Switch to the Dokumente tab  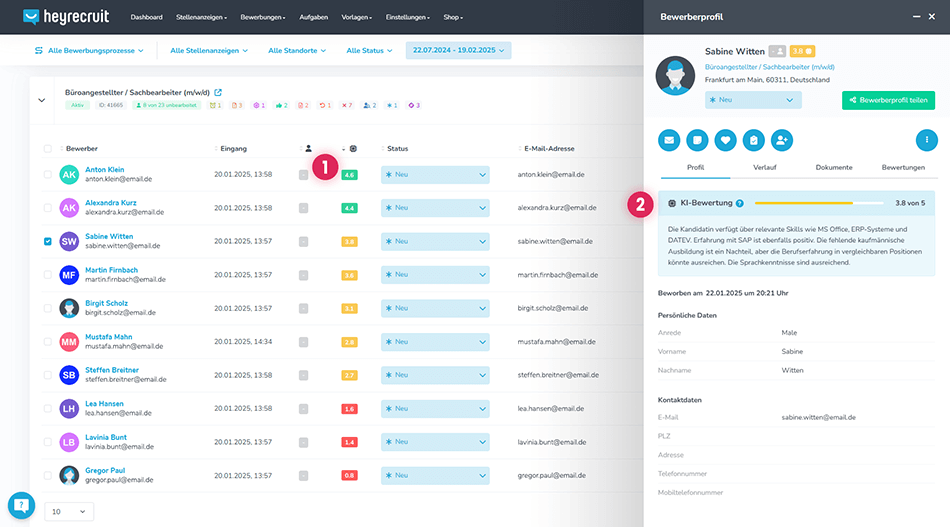833,167
